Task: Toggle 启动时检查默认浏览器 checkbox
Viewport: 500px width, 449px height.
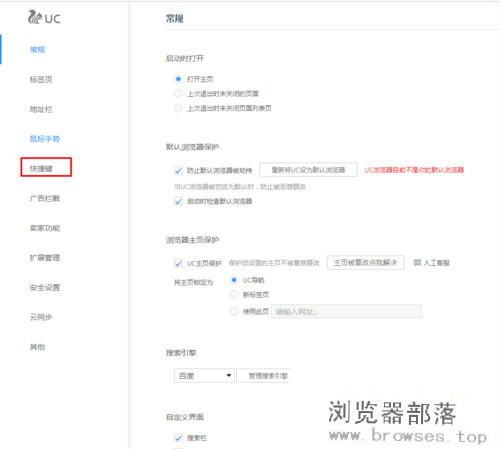Action: tap(178, 201)
